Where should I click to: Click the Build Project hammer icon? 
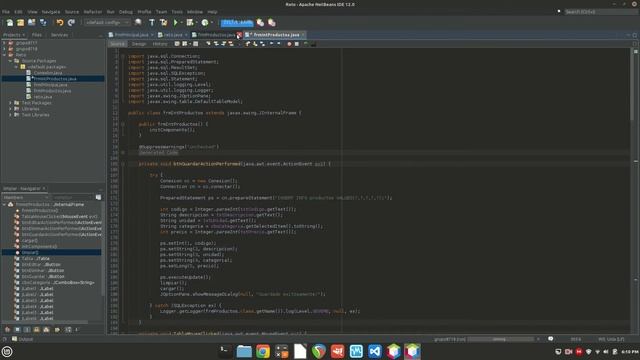(152, 22)
